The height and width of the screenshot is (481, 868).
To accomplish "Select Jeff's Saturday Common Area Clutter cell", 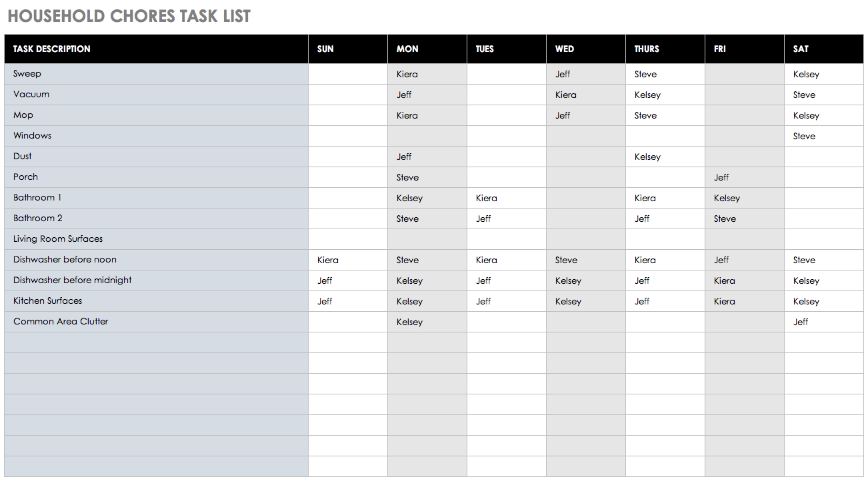I will 801,322.
